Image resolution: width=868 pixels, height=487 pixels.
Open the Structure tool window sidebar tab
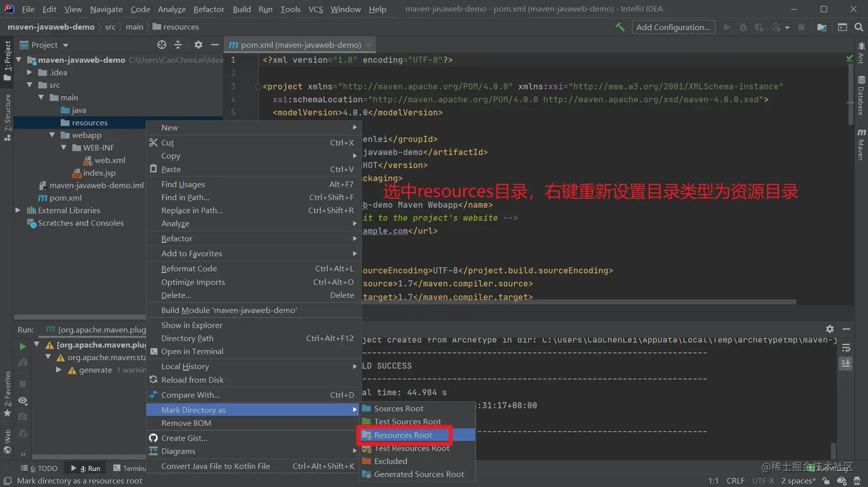point(7,117)
